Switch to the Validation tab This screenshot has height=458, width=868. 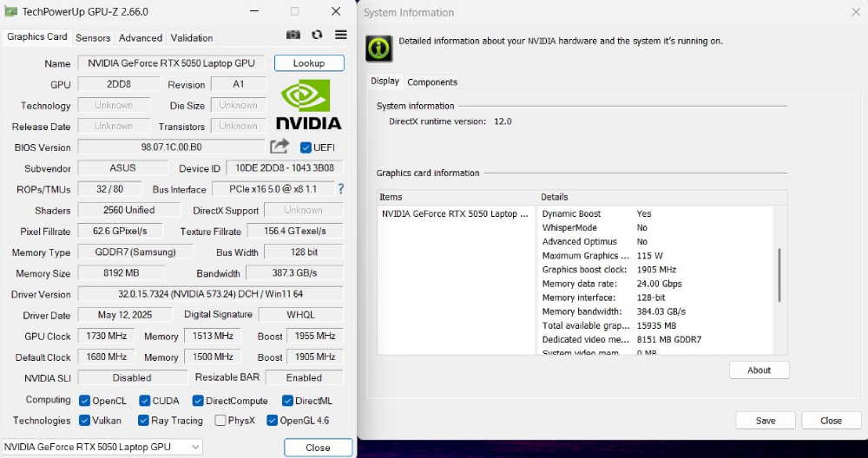point(192,38)
